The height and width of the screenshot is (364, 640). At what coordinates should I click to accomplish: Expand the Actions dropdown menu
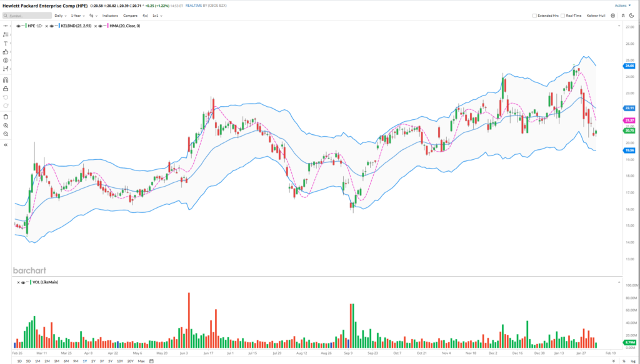[622, 5]
